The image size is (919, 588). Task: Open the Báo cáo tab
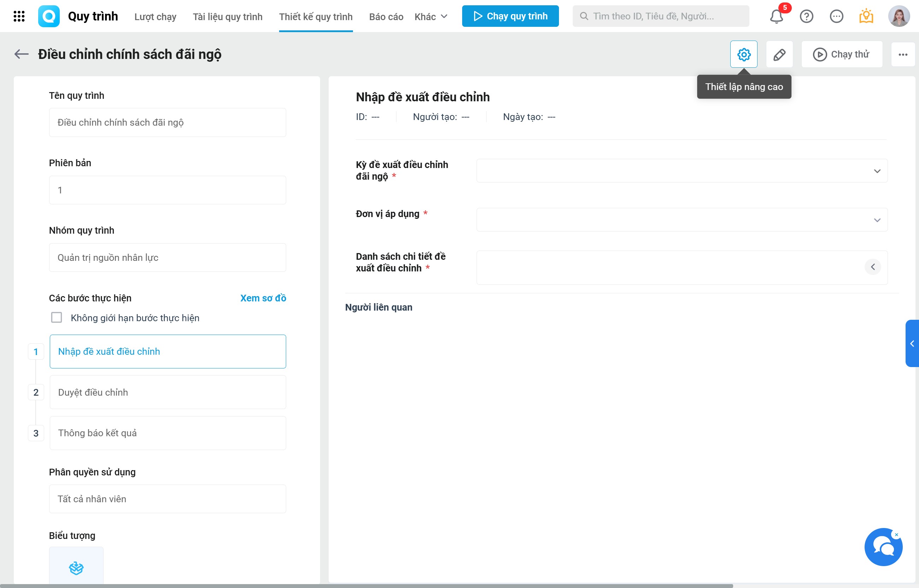(386, 17)
